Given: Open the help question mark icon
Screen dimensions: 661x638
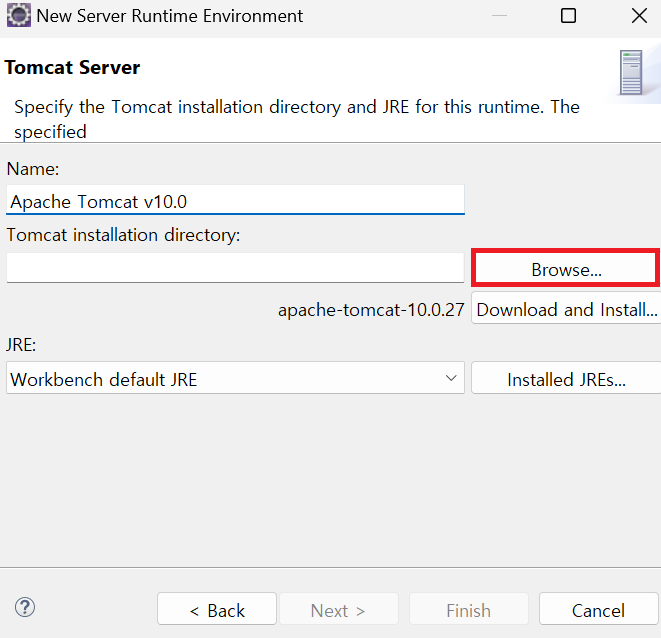Looking at the screenshot, I should 25,608.
